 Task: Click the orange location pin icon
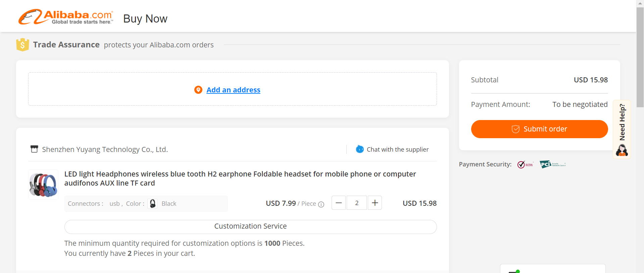coord(198,90)
